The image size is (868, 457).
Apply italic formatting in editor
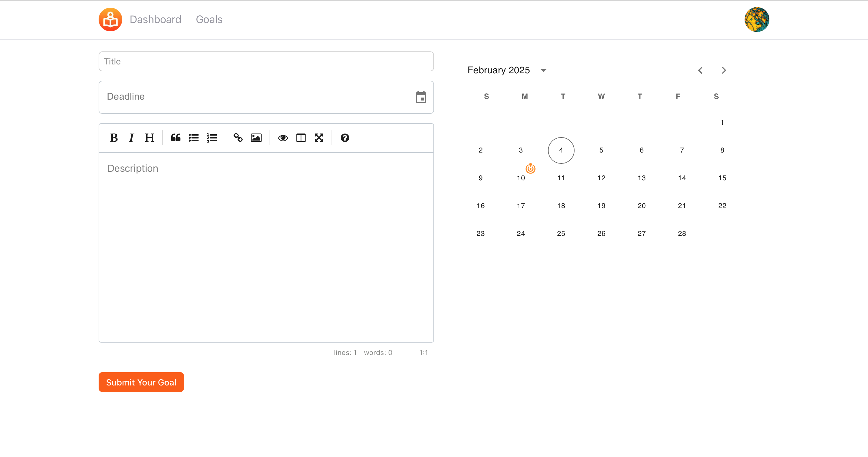click(x=131, y=138)
